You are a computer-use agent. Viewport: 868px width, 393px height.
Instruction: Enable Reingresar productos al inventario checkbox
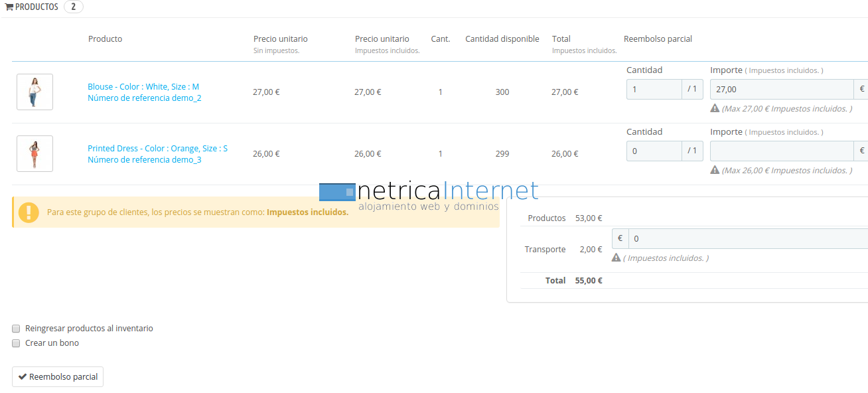pyautogui.click(x=16, y=329)
